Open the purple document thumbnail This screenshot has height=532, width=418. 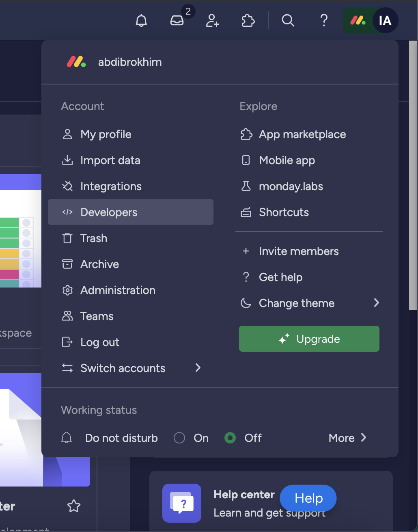point(45,430)
